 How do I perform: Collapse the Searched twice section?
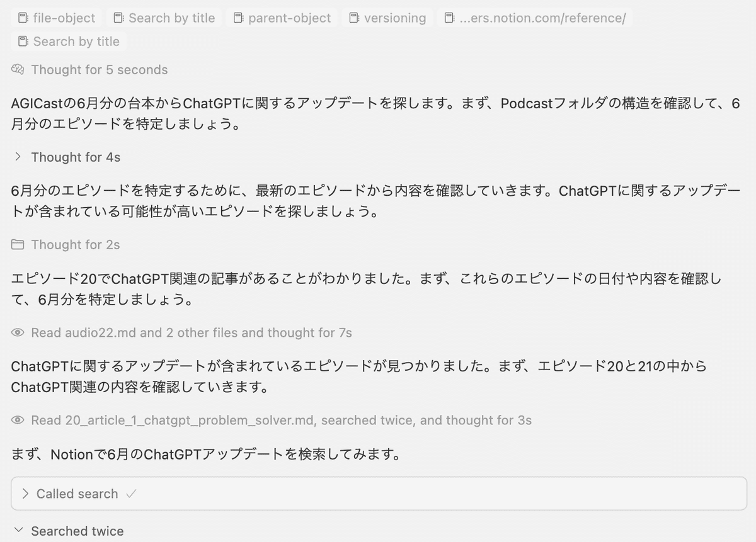click(x=18, y=531)
